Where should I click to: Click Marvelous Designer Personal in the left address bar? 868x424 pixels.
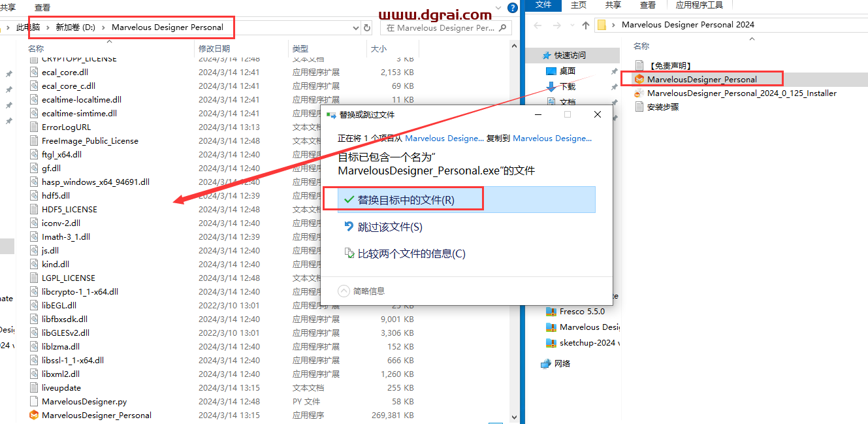167,27
